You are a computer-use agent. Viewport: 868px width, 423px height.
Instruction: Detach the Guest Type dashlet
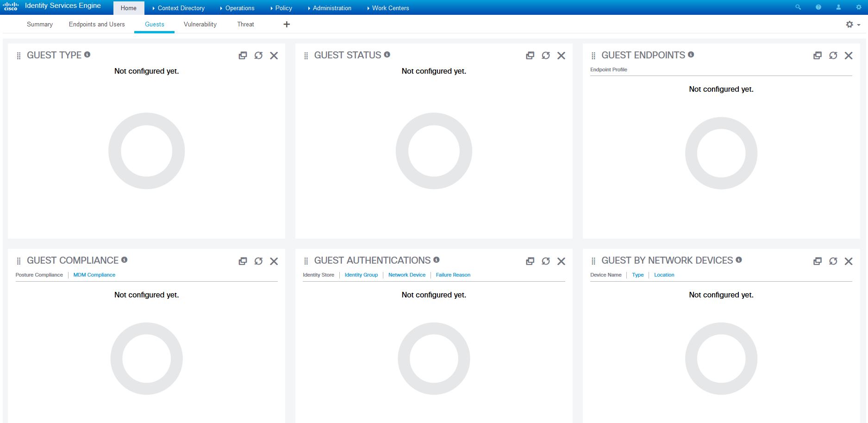coord(243,56)
